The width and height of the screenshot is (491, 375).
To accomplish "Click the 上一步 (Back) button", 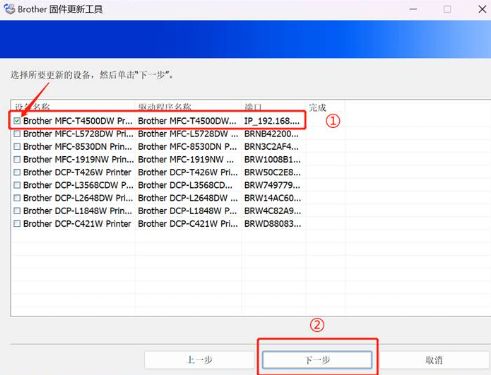I will coord(199,360).
